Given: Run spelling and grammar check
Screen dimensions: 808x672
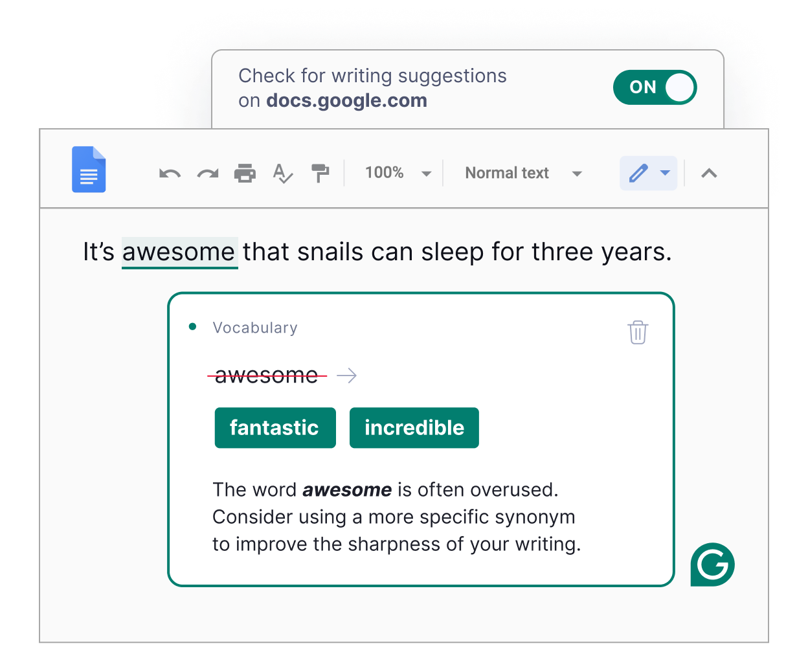Looking at the screenshot, I should [282, 174].
